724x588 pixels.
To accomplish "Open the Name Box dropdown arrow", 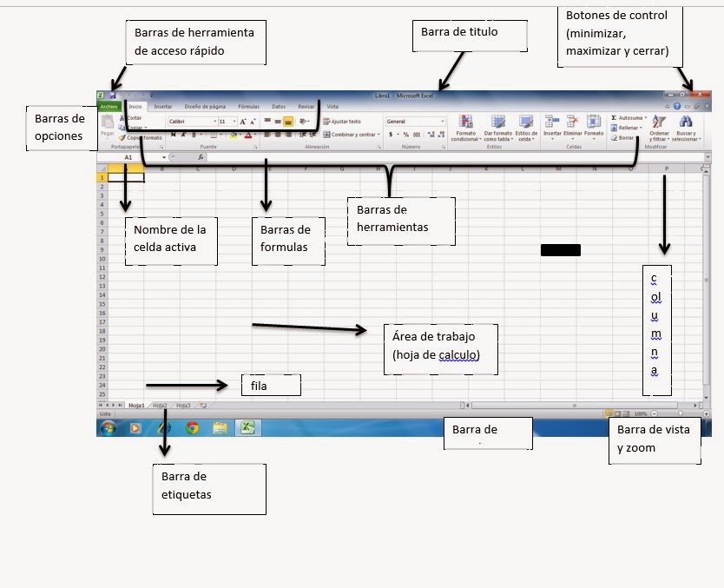I will [163, 157].
